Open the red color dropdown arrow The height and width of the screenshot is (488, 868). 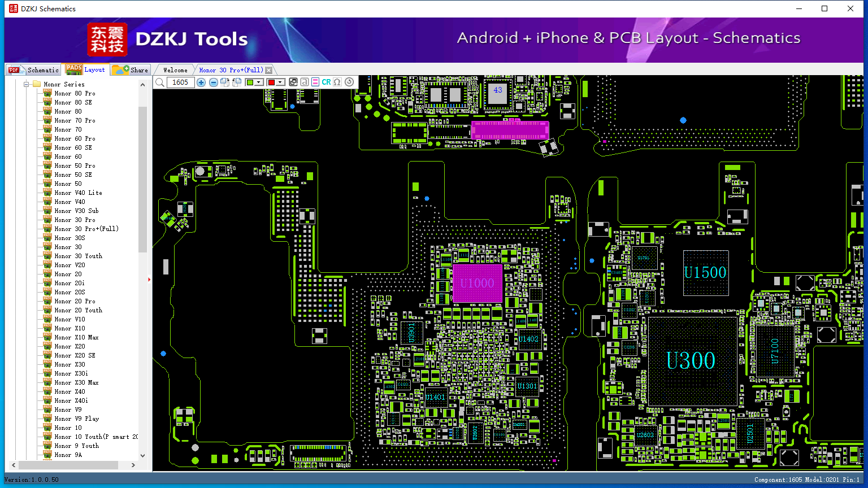(x=280, y=82)
